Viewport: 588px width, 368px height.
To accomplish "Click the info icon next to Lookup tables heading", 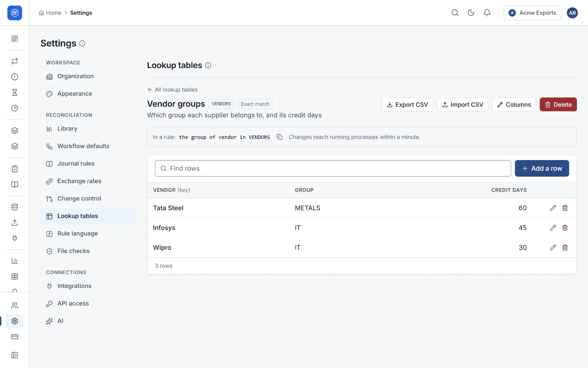I will coord(208,65).
